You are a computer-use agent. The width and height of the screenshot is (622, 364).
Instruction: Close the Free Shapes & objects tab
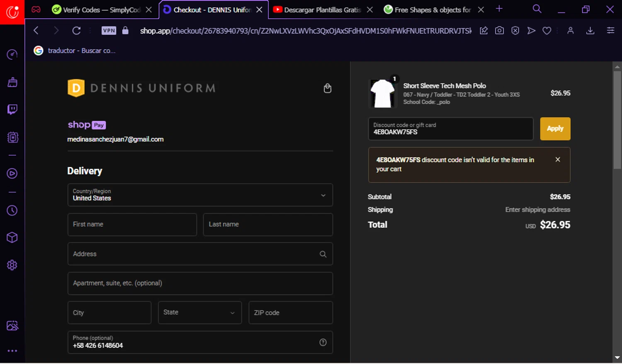(x=481, y=10)
